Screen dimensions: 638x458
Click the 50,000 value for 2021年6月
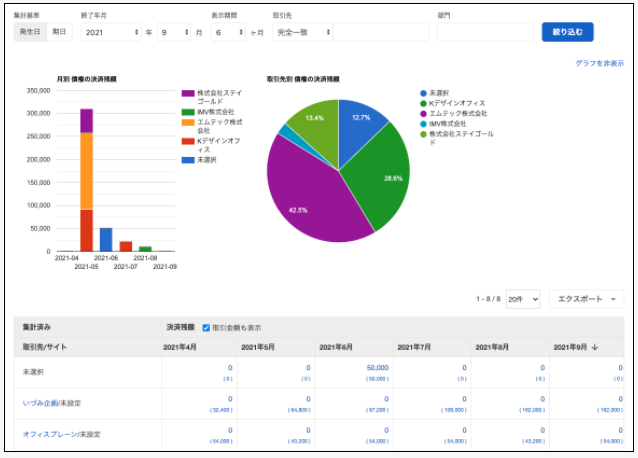pyautogui.click(x=376, y=367)
